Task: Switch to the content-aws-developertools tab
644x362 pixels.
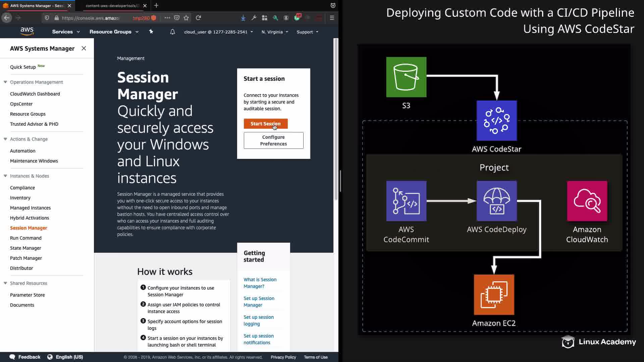Action: (x=112, y=6)
